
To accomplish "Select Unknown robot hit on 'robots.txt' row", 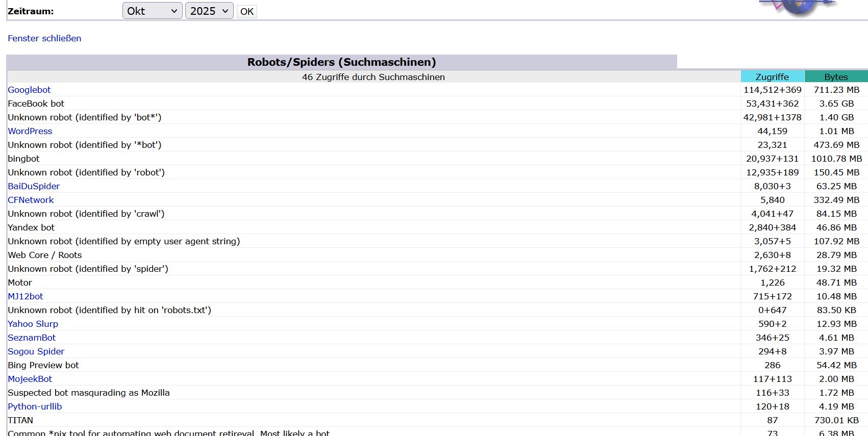I will pyautogui.click(x=109, y=310).
